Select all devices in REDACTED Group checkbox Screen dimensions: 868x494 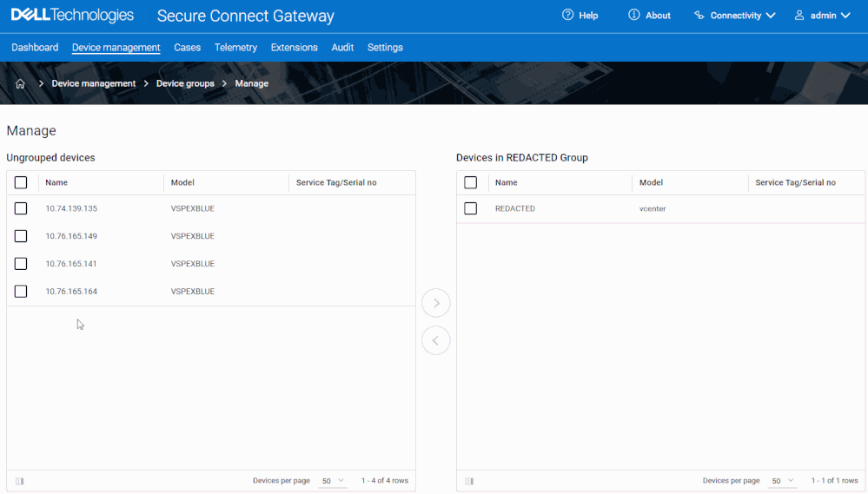coord(471,182)
